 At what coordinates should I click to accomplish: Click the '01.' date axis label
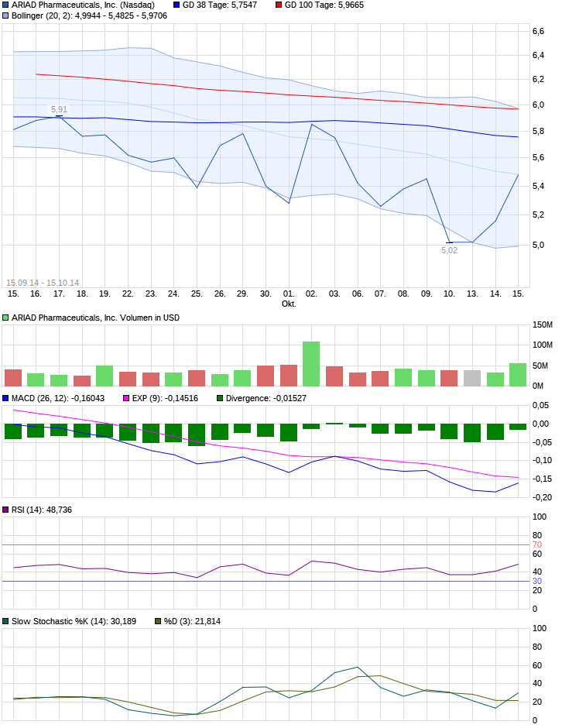(289, 294)
